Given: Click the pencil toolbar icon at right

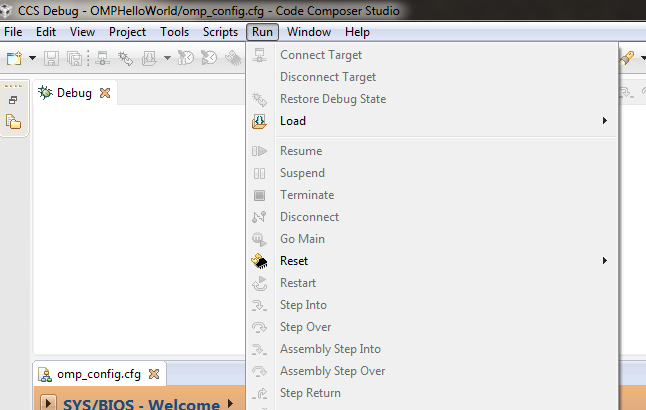Looking at the screenshot, I should pos(627,58).
